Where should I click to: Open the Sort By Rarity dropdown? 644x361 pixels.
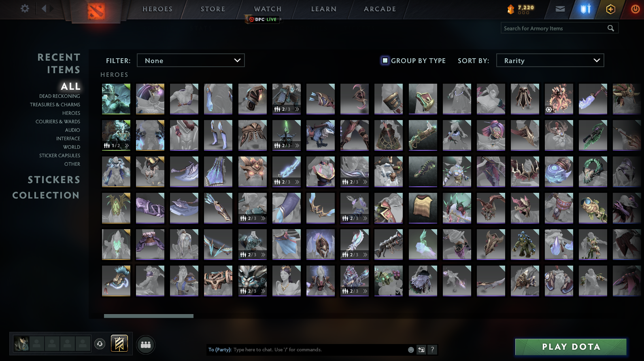550,61
